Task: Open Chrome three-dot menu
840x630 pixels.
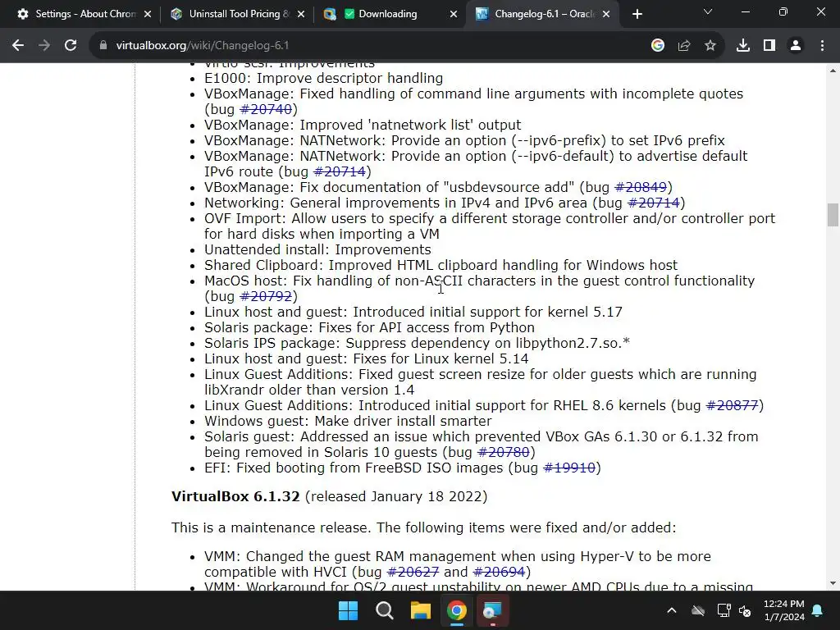Action: click(x=822, y=46)
